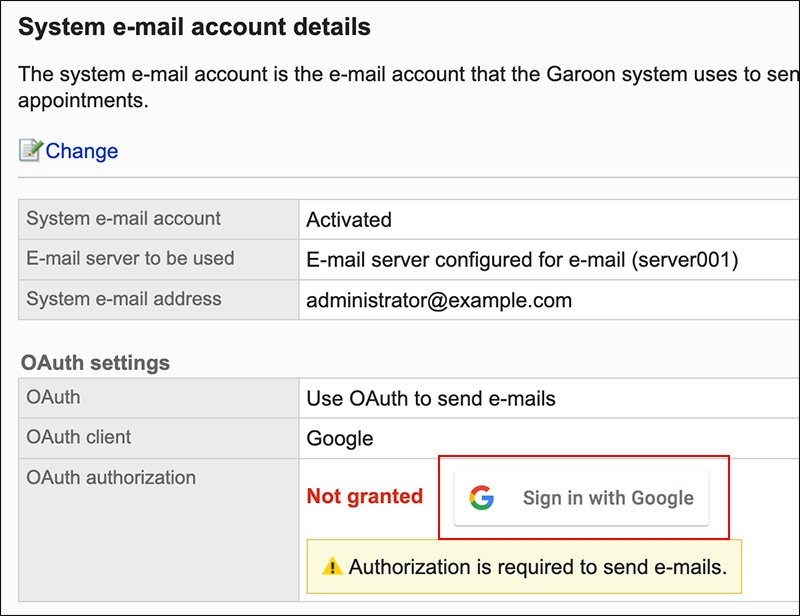Click the E-mail server to be used label
Screen dimensions: 800x616
tap(130, 258)
